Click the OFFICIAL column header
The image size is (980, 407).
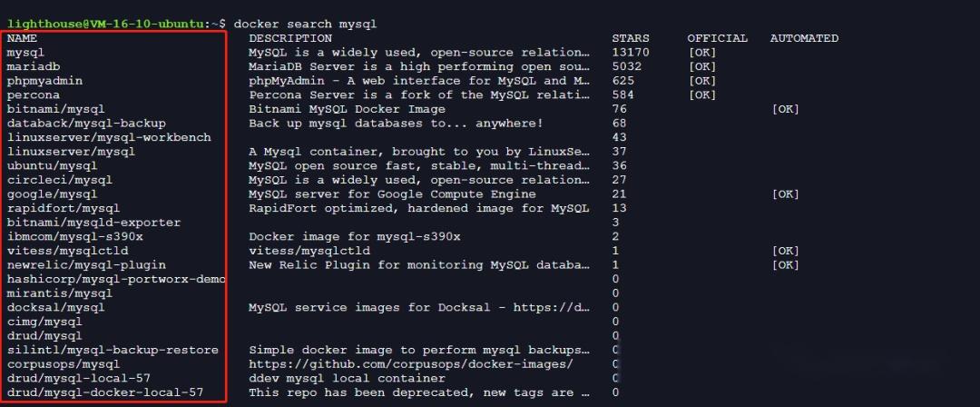[717, 38]
